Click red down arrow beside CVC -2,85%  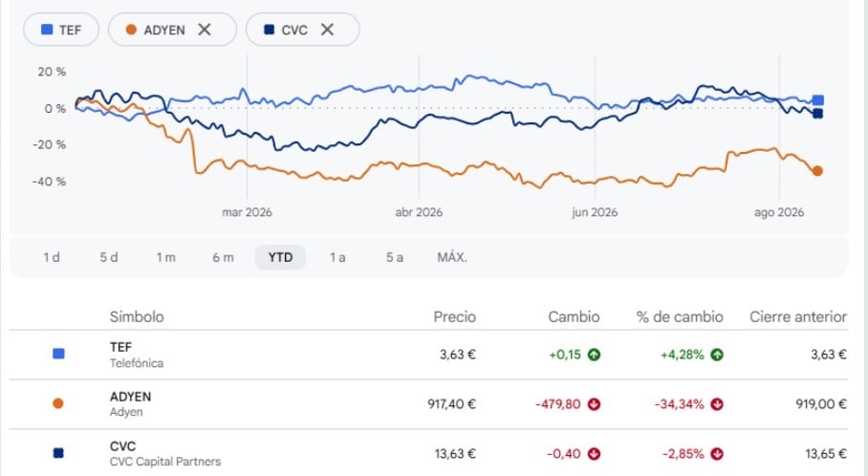[717, 454]
